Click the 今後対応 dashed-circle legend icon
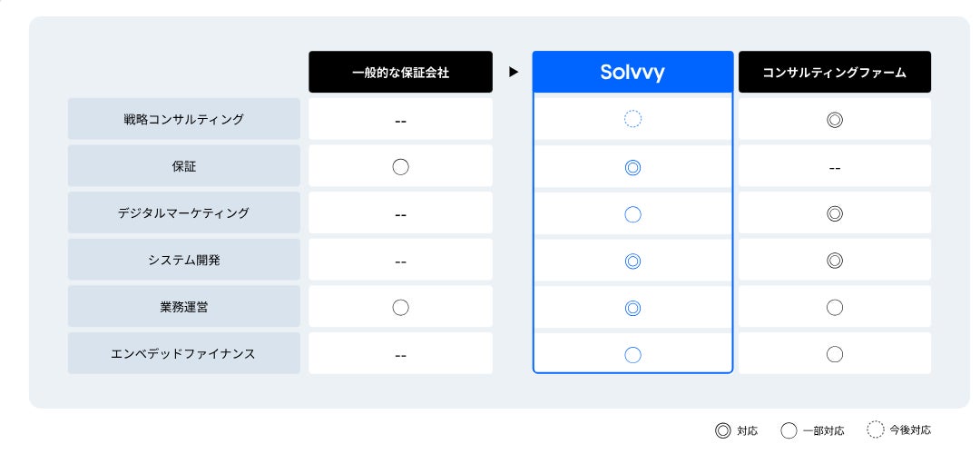Screen dimensions: 980x464 click(x=876, y=430)
